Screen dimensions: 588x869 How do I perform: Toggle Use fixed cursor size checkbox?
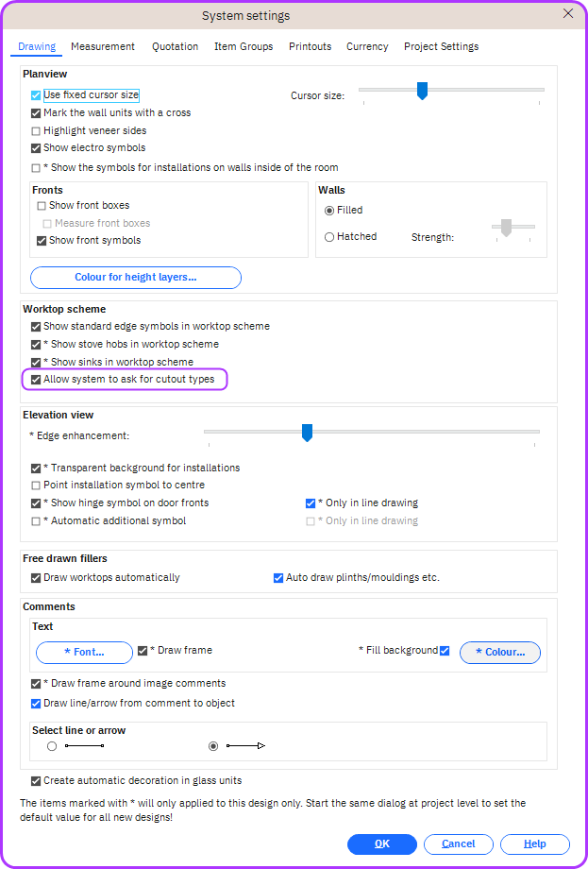coord(36,95)
